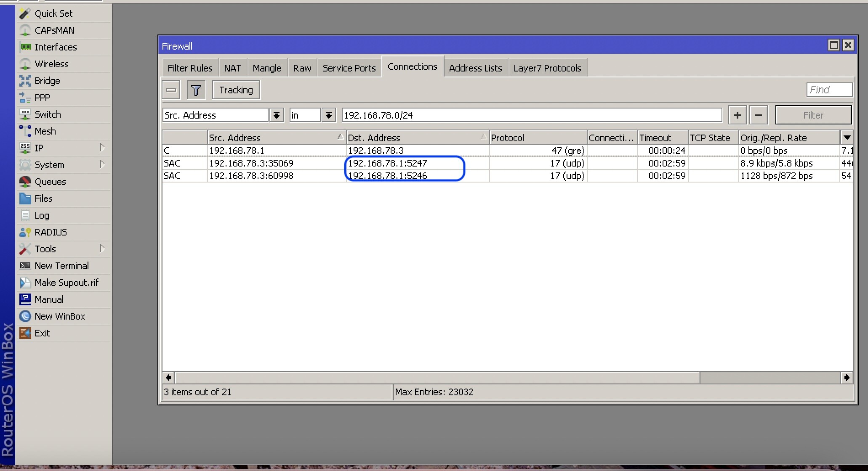Expand the IP submenu arrow
The width and height of the screenshot is (868, 471).
[102, 148]
